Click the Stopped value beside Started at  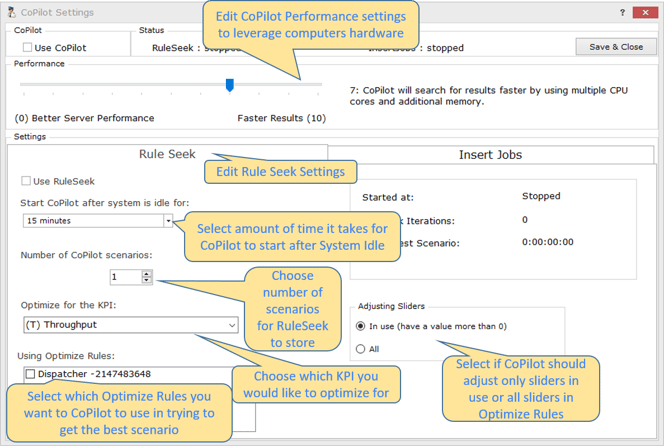pyautogui.click(x=541, y=196)
